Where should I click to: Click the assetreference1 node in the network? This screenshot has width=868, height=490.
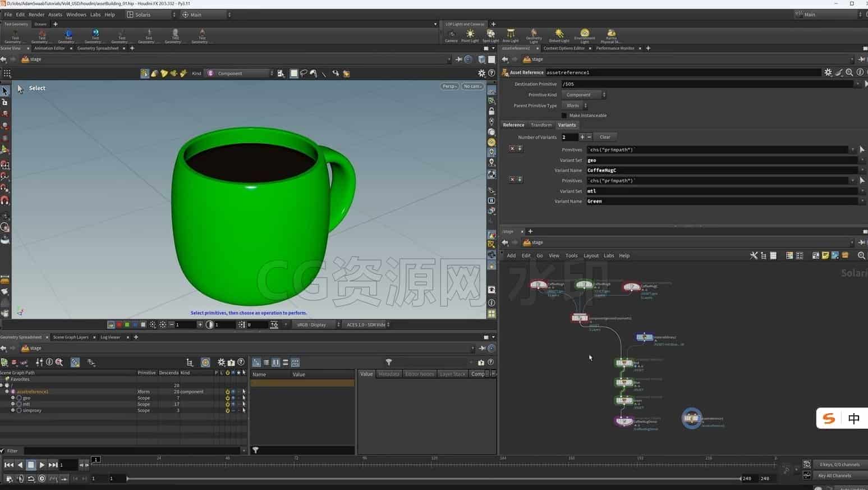[692, 418]
